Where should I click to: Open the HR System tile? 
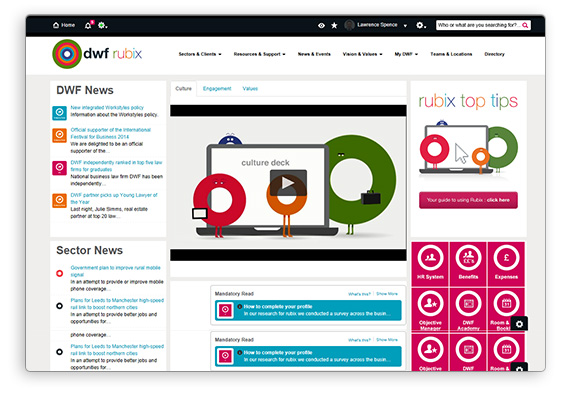coord(430,264)
